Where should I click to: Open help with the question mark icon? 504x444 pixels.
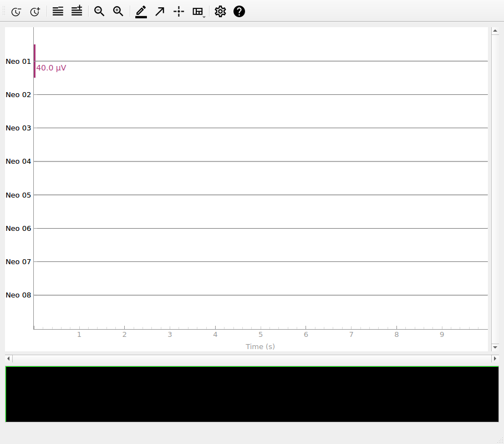click(x=239, y=12)
